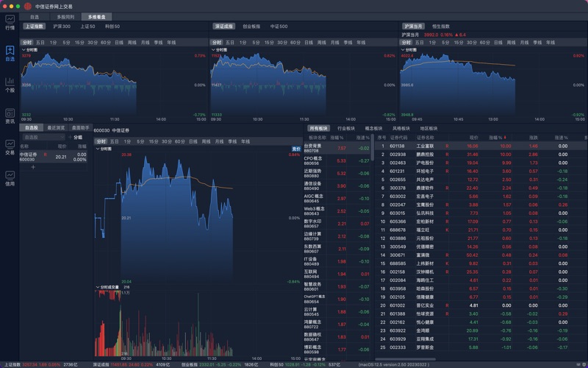This screenshot has height=368, width=588.
Task: Select 日线 period in the 中信证券 chart
Action: click(x=193, y=141)
